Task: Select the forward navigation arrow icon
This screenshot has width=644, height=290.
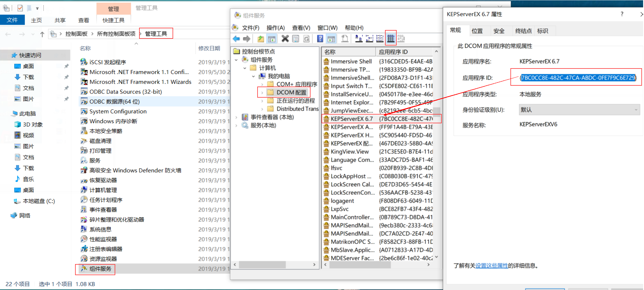Action: pyautogui.click(x=246, y=38)
